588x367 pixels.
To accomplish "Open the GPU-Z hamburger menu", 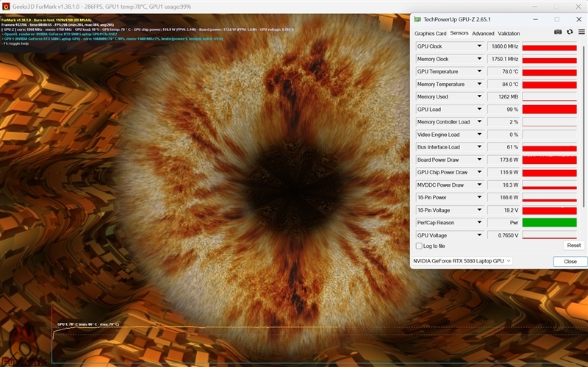I will click(x=581, y=32).
